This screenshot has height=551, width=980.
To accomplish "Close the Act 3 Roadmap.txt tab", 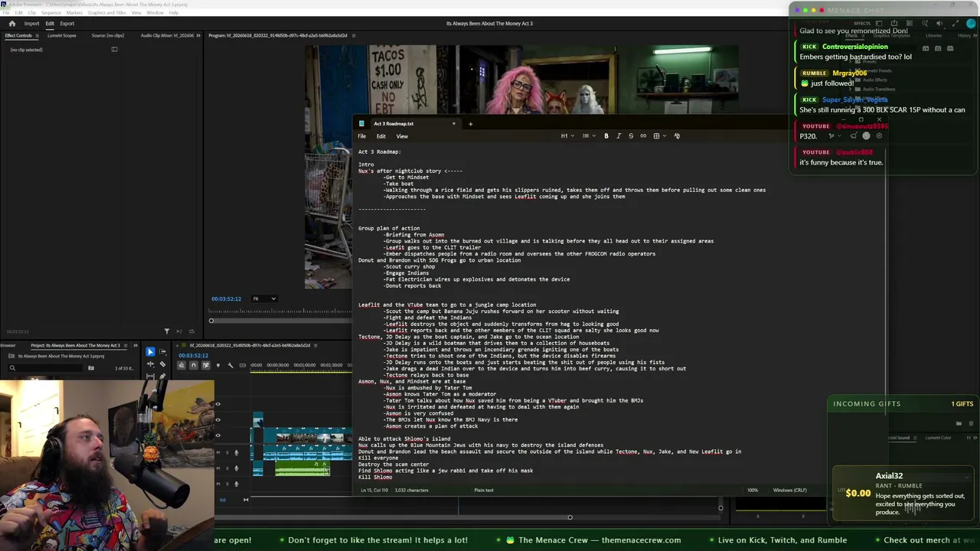I will [453, 123].
